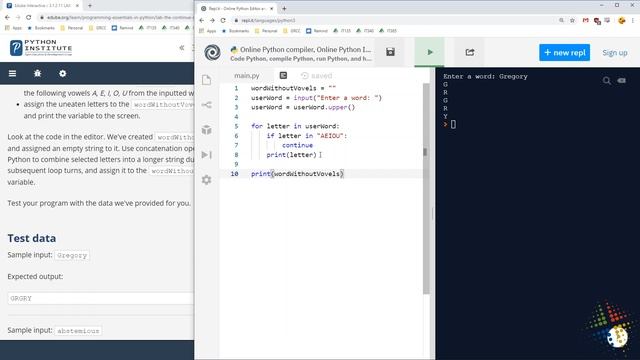The width and height of the screenshot is (640, 360).
Task: Close the Edube Interactive tab
Action: point(77,6)
